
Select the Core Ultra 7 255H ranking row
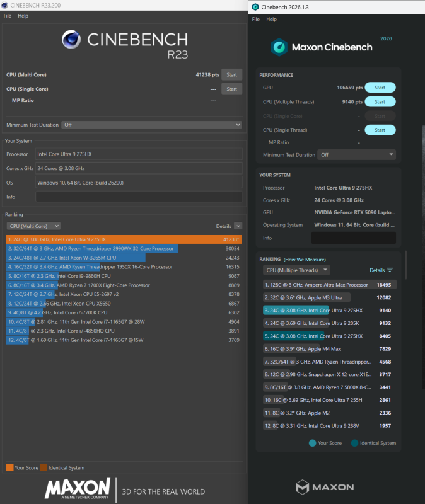click(329, 400)
